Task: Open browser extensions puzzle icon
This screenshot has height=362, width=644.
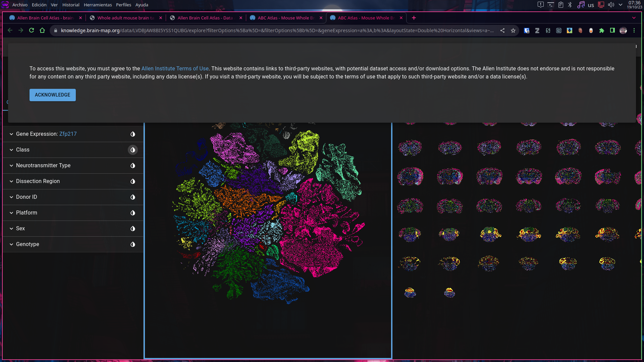Action: click(x=602, y=31)
